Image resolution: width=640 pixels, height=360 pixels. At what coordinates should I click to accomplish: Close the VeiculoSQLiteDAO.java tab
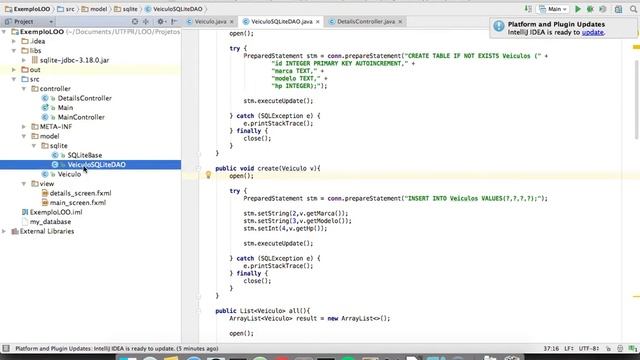pos(318,22)
